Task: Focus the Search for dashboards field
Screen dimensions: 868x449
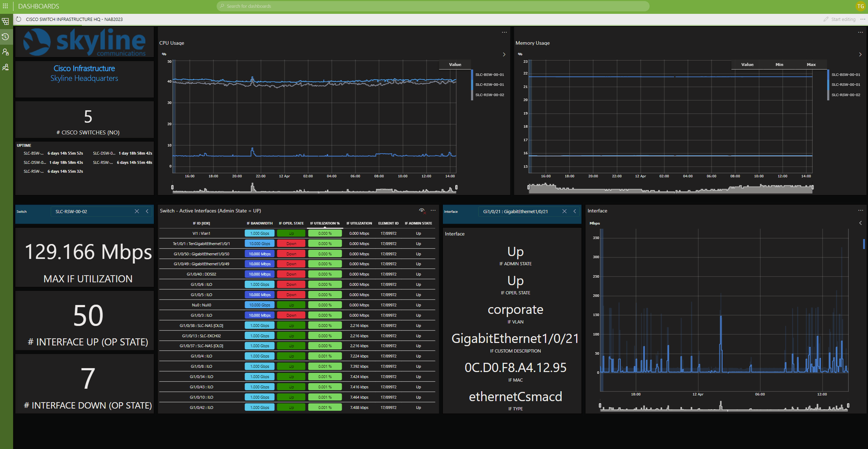Action: coord(433,6)
